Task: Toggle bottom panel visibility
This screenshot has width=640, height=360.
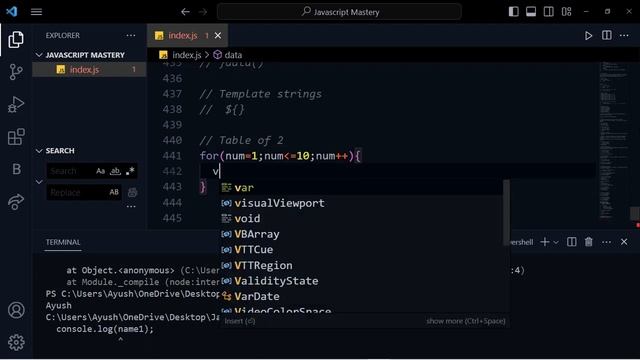Action: click(x=531, y=12)
